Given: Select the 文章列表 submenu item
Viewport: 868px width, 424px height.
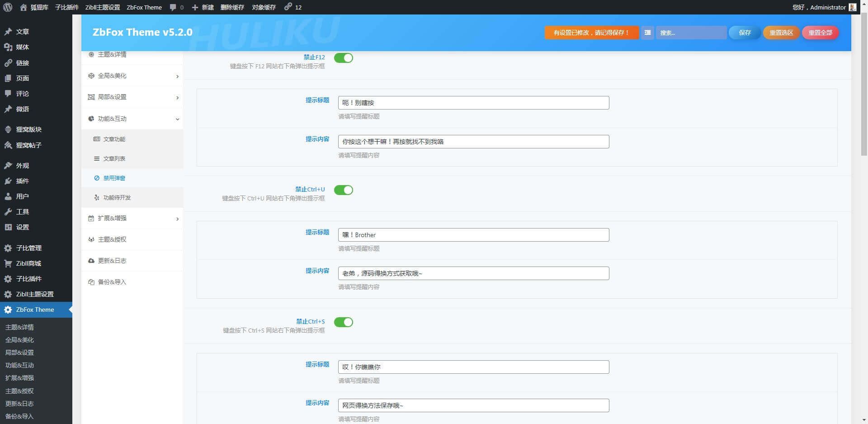Looking at the screenshot, I should tap(114, 159).
